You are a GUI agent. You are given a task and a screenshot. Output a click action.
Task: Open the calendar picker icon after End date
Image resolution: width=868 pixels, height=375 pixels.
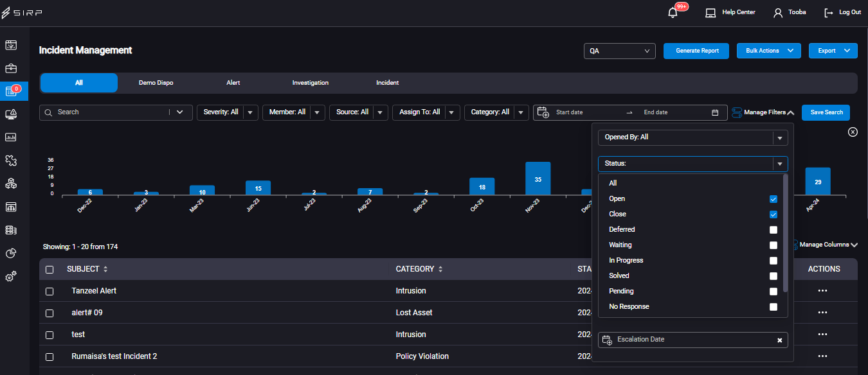pyautogui.click(x=715, y=112)
